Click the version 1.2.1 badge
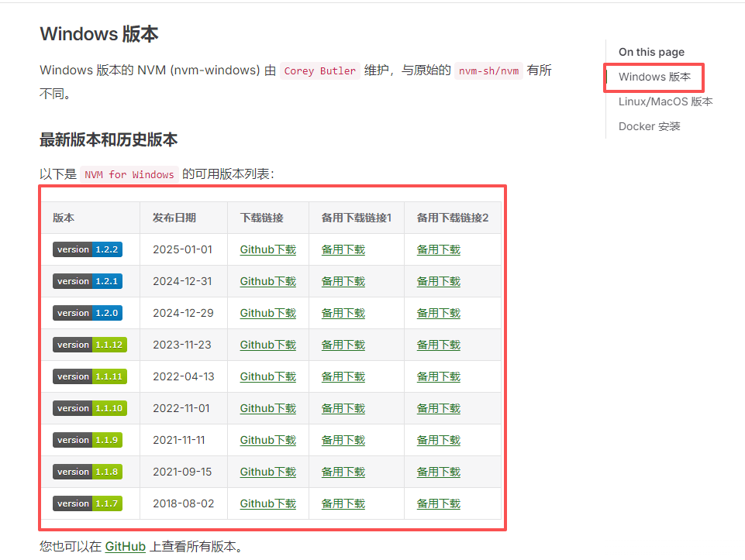 point(88,281)
